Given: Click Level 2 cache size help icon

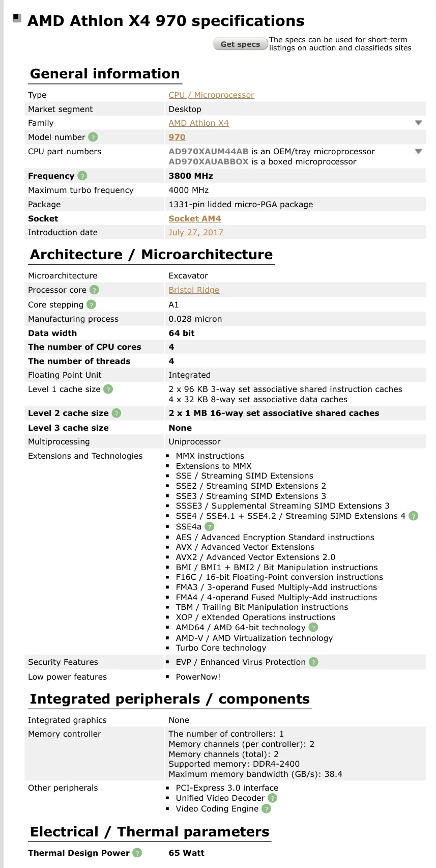Looking at the screenshot, I should pos(117,413).
